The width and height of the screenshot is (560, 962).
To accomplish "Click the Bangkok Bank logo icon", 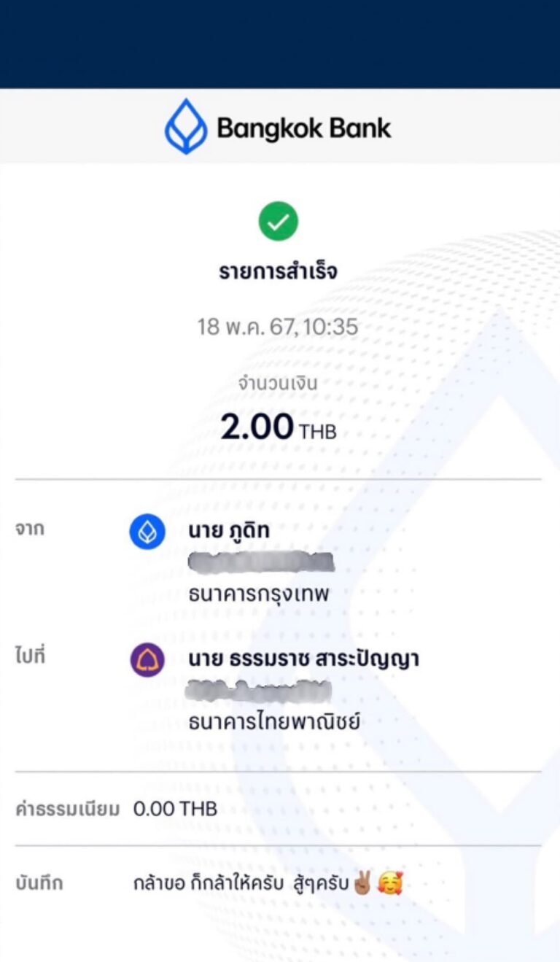I will point(186,127).
